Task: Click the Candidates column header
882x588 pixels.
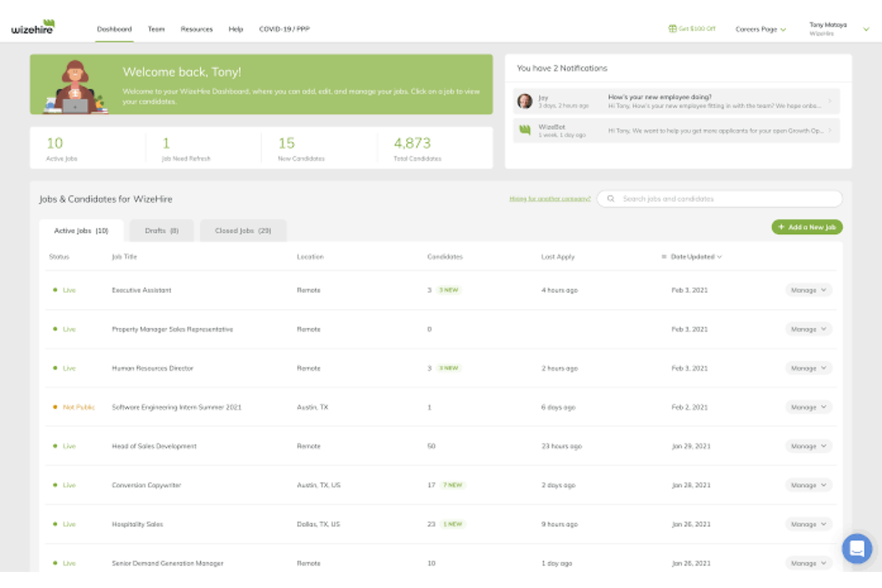Action: (x=445, y=257)
